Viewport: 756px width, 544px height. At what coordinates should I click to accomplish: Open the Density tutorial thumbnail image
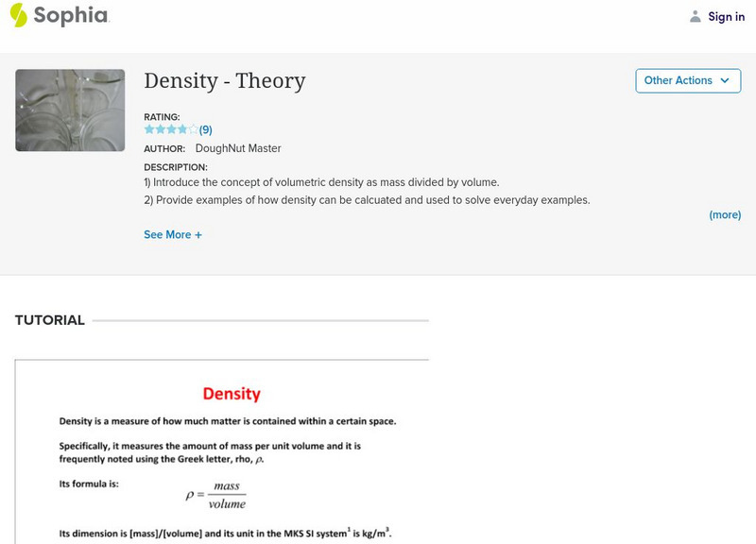[70, 110]
